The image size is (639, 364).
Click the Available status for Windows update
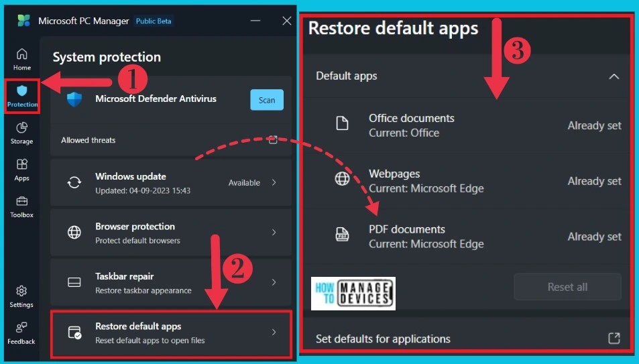(244, 182)
